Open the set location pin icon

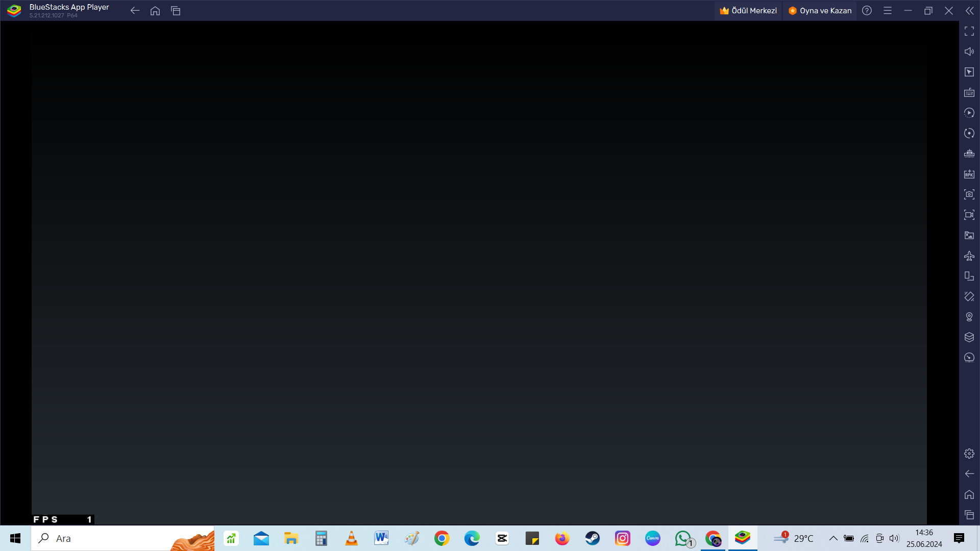pos(969,317)
